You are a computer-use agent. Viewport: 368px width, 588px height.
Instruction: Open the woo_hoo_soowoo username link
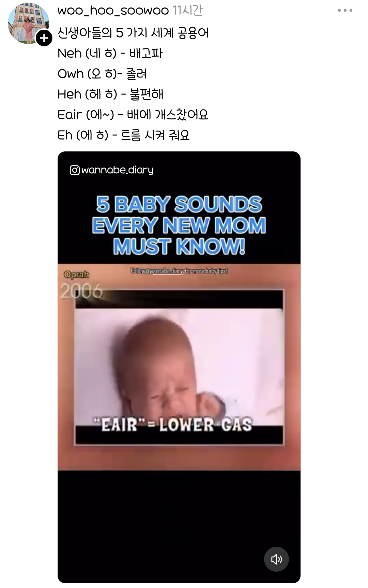tap(113, 11)
